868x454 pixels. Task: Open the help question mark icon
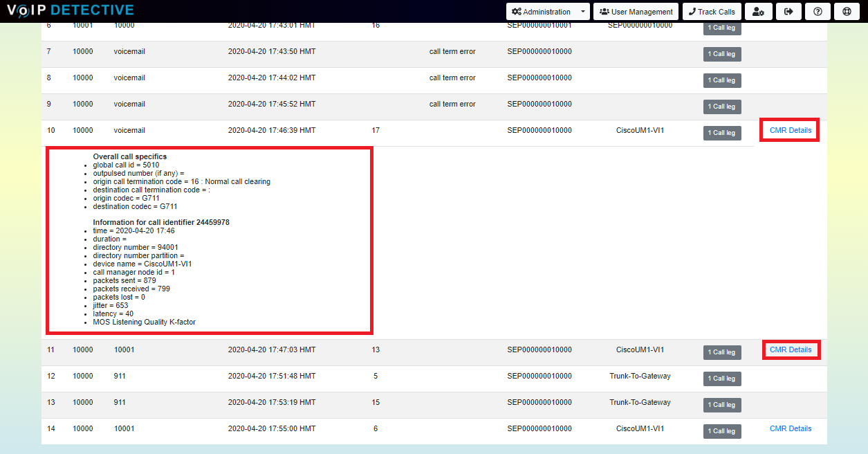pos(818,12)
